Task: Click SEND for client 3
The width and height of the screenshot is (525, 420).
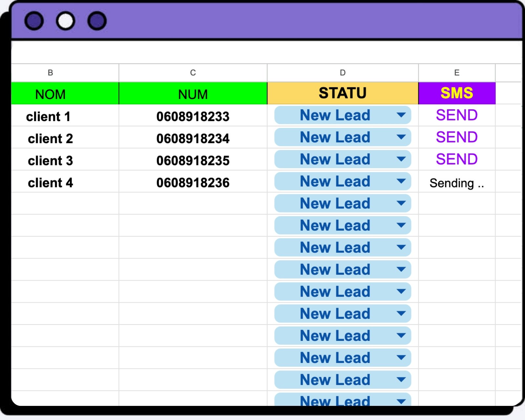Action: 456,159
